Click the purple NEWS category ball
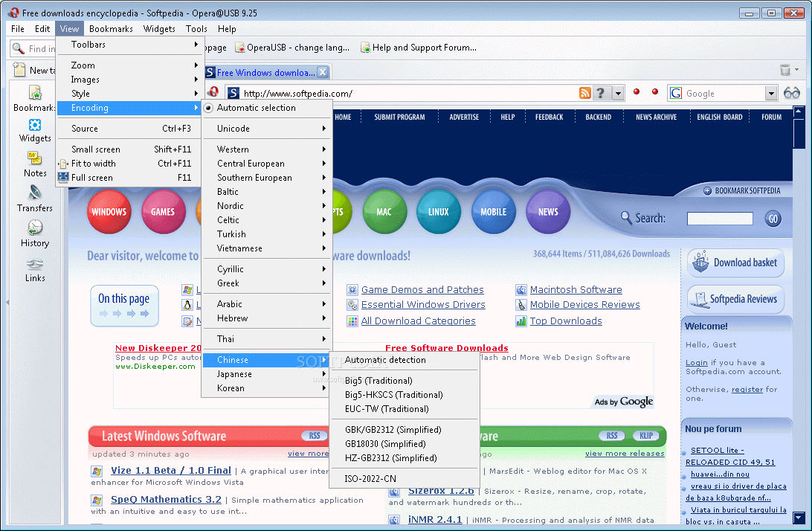 548,212
